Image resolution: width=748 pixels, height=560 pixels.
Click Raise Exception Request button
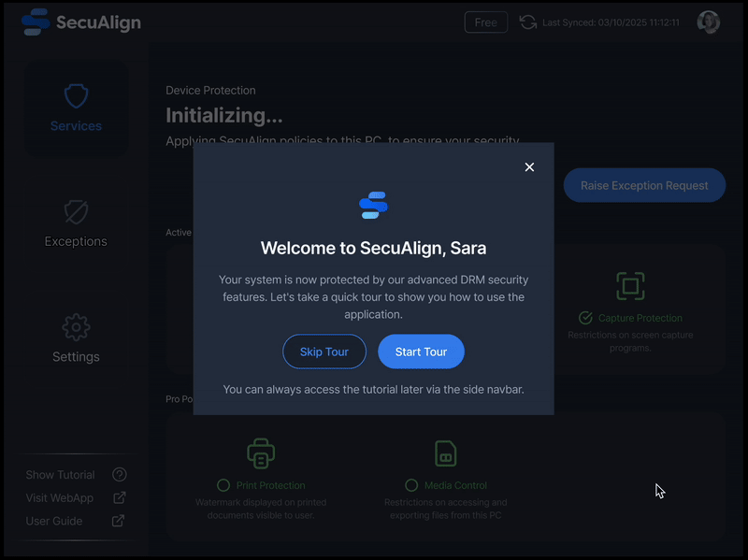point(644,185)
